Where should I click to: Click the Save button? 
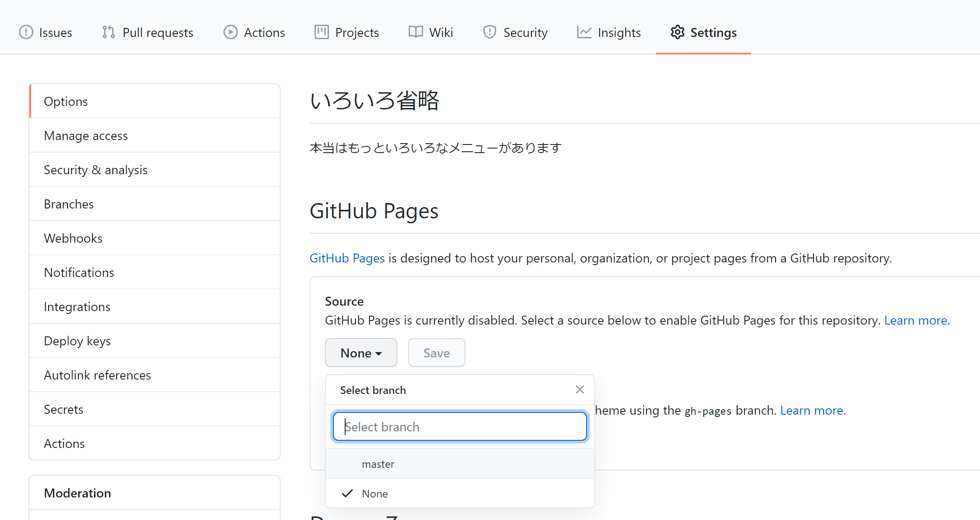click(436, 353)
